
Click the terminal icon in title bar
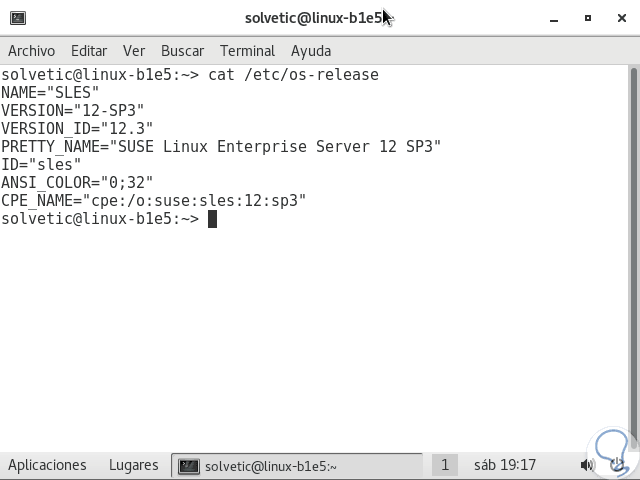tap(18, 18)
